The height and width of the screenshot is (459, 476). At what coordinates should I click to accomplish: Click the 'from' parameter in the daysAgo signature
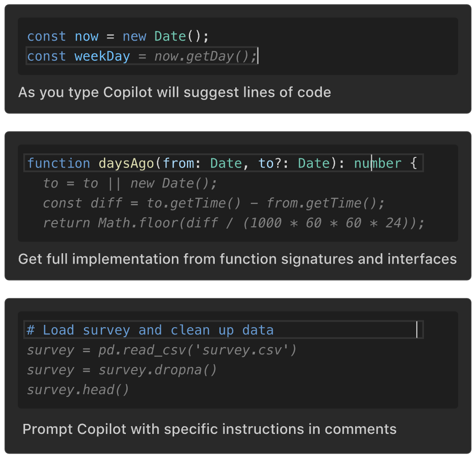point(178,163)
